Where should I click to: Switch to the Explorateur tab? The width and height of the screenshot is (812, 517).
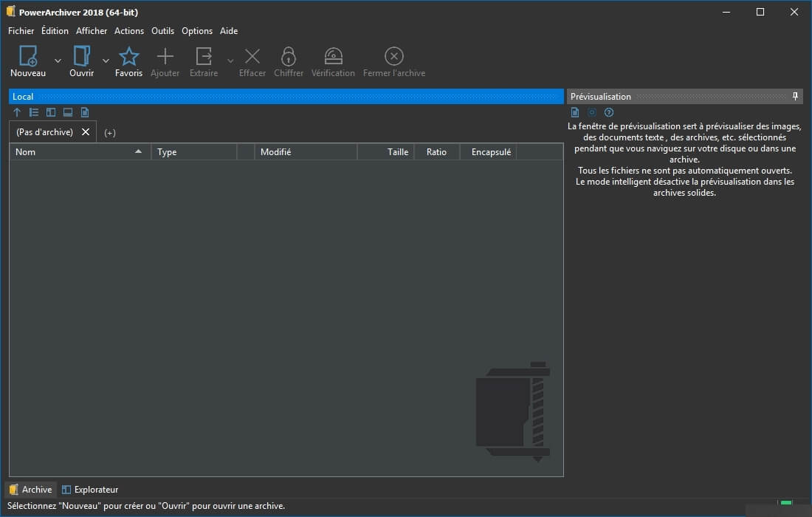[89, 489]
